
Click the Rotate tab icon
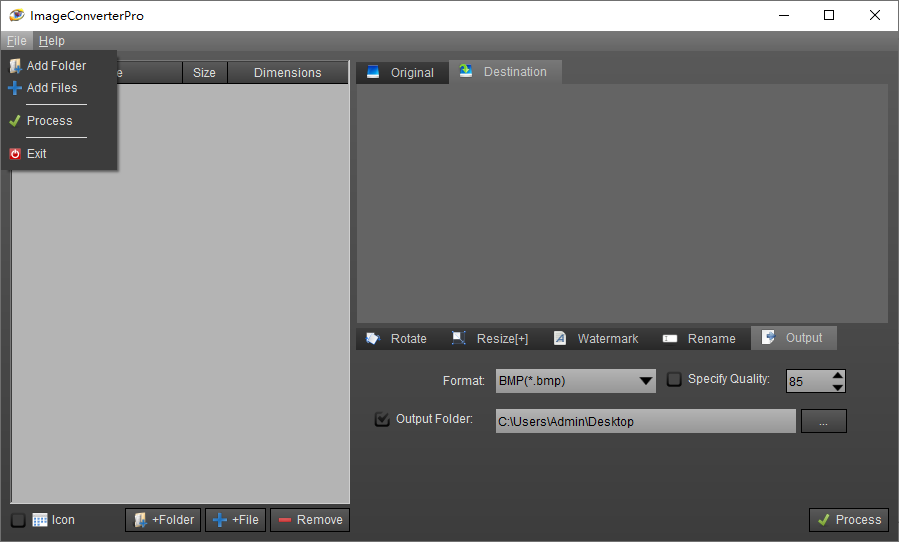click(x=373, y=338)
